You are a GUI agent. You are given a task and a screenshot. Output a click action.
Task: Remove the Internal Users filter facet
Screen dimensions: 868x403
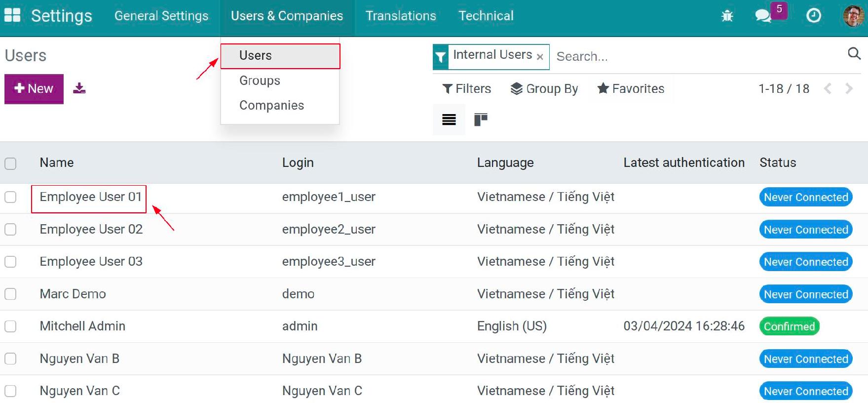pyautogui.click(x=540, y=57)
